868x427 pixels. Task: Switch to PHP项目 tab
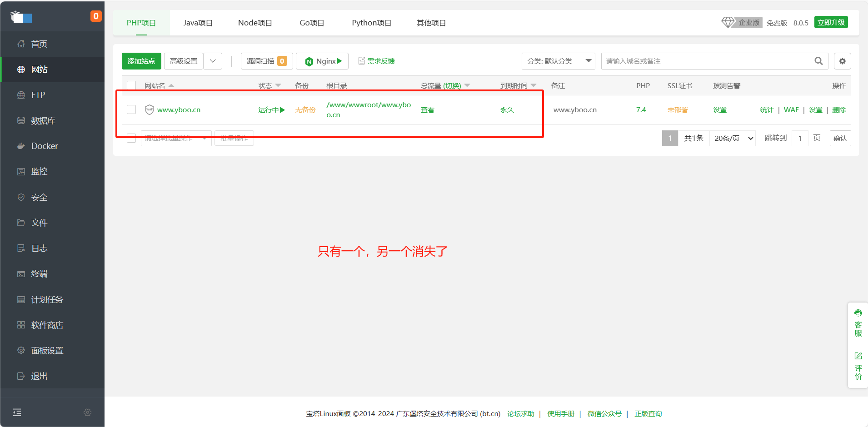click(141, 23)
